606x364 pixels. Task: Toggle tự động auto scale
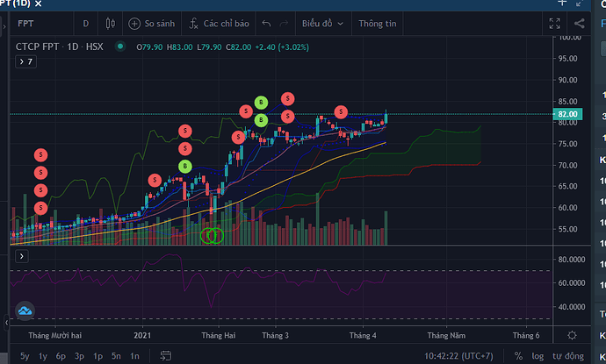tap(567, 355)
